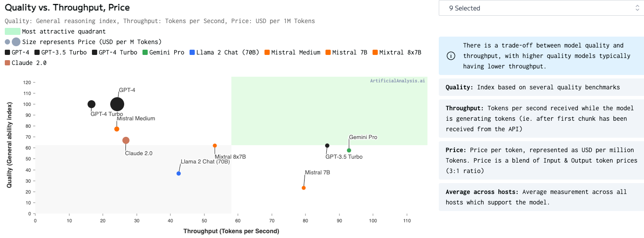Click the Mixtral 8x7B orange point

point(215,146)
